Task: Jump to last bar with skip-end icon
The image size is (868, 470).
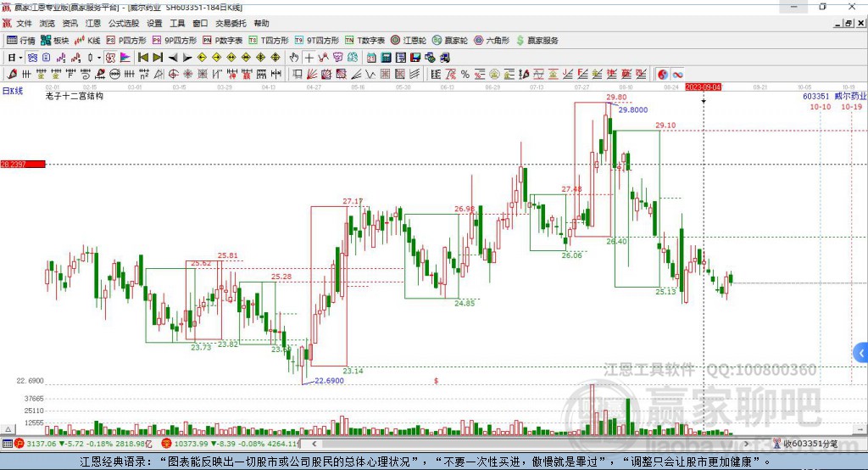Action: pyautogui.click(x=158, y=58)
